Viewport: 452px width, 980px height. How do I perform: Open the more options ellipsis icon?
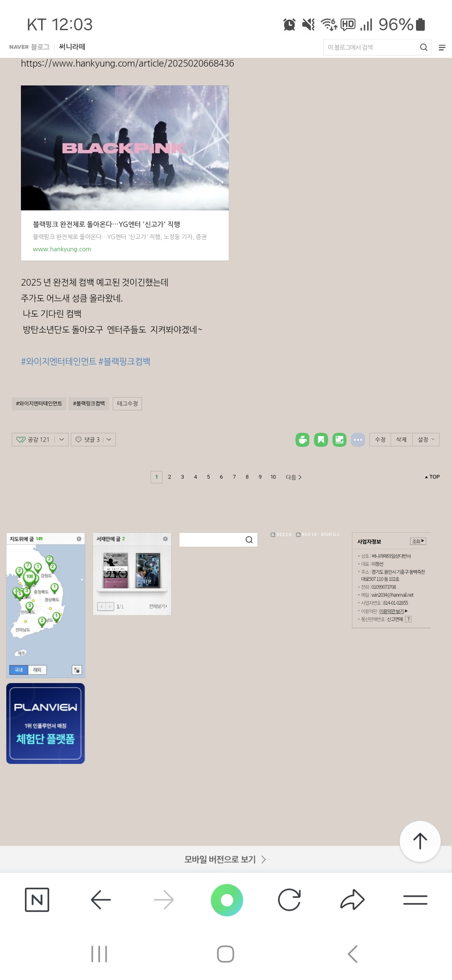358,440
